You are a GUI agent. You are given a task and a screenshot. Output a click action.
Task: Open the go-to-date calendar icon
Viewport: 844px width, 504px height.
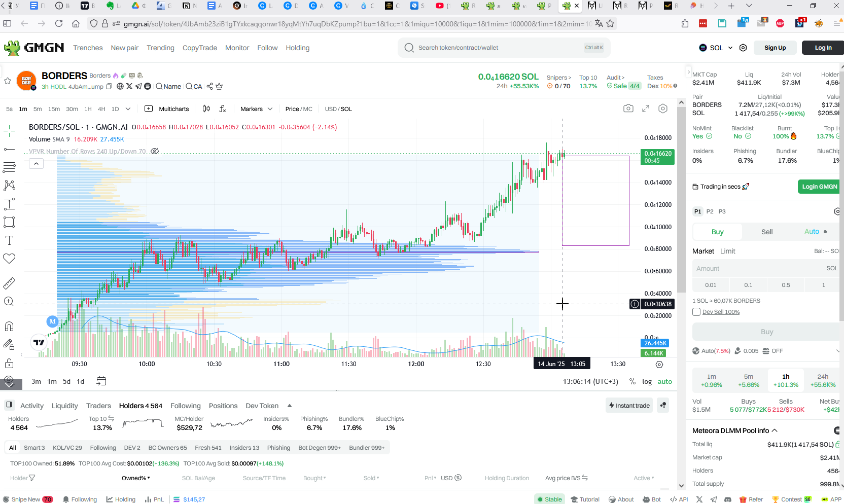[101, 381]
